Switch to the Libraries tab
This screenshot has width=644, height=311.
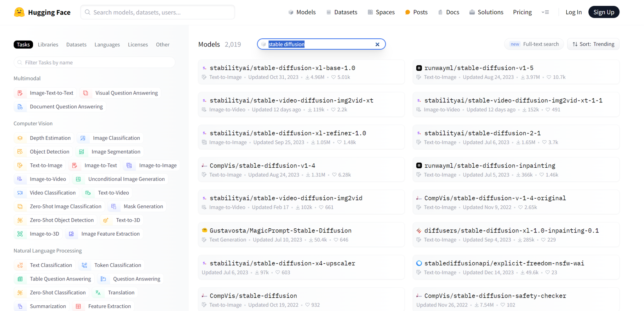tap(48, 45)
